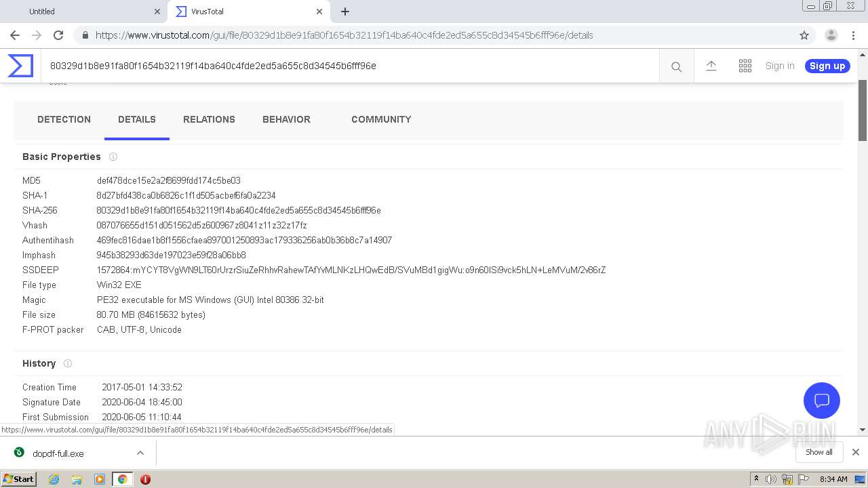Click the VirusTotal logo icon
This screenshot has width=868, height=488.
click(x=20, y=66)
